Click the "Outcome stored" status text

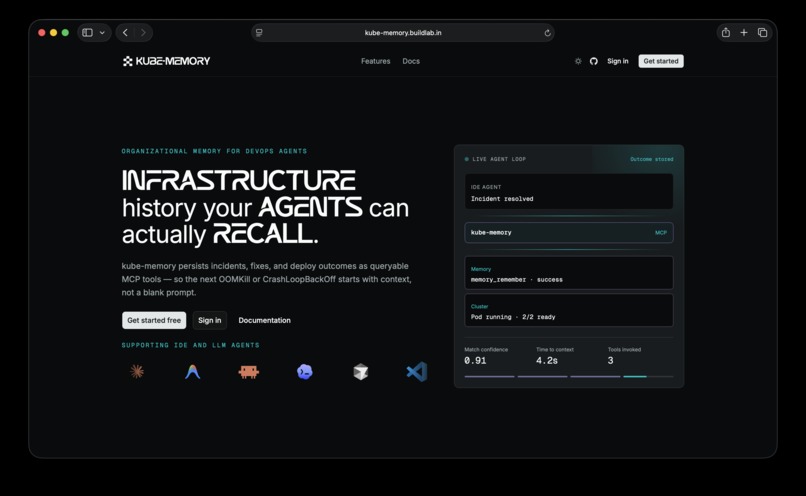[x=652, y=159]
